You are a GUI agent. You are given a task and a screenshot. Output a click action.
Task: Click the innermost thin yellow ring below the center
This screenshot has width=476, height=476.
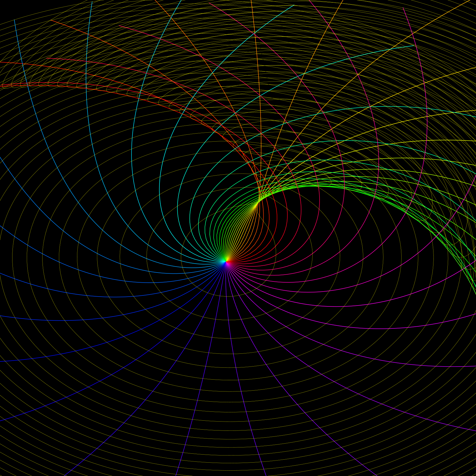point(227,296)
